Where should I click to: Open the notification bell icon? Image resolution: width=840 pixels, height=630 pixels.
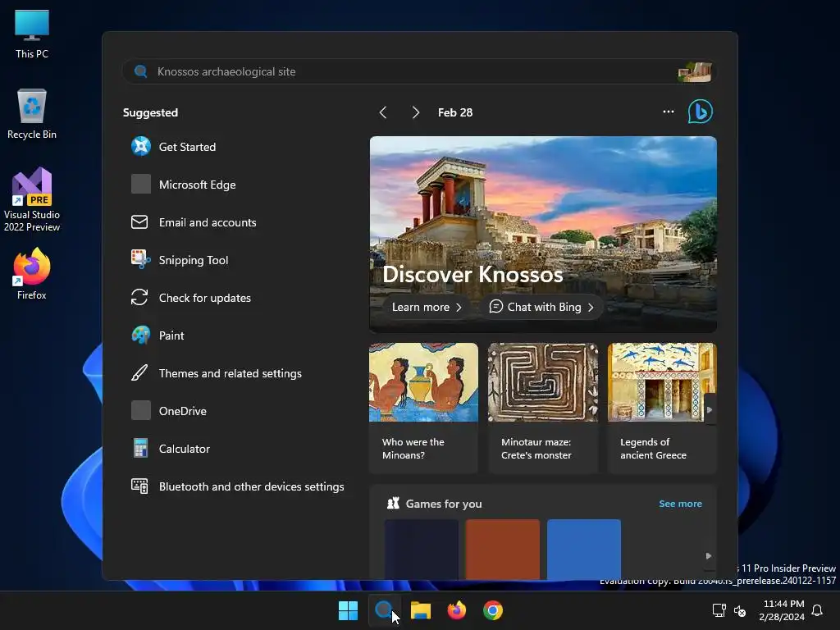pyautogui.click(x=817, y=610)
